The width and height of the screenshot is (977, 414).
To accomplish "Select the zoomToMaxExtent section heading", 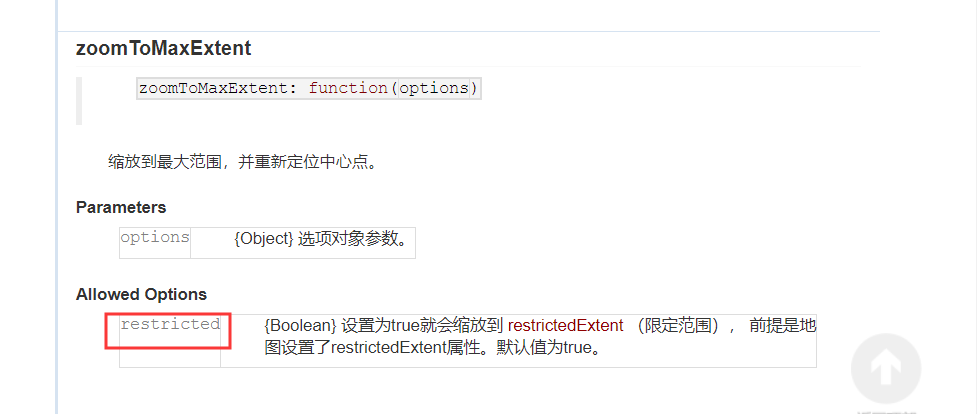I will coord(164,49).
